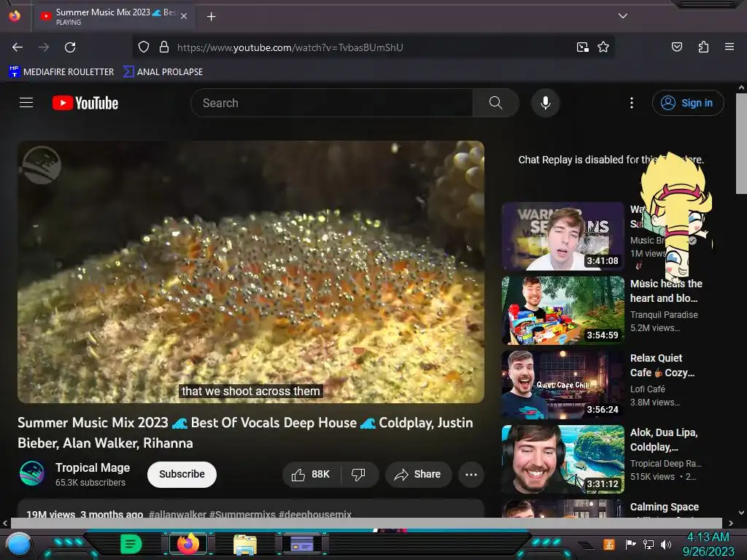Open the volume speaker tray icon
The width and height of the screenshot is (747, 560).
point(666,544)
